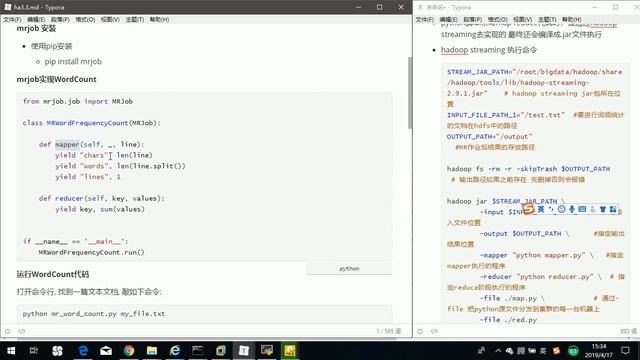The height and width of the screenshot is (360, 640).
Task: Open the 帮助(H) menu in right Typora window
Action: pos(571,20)
